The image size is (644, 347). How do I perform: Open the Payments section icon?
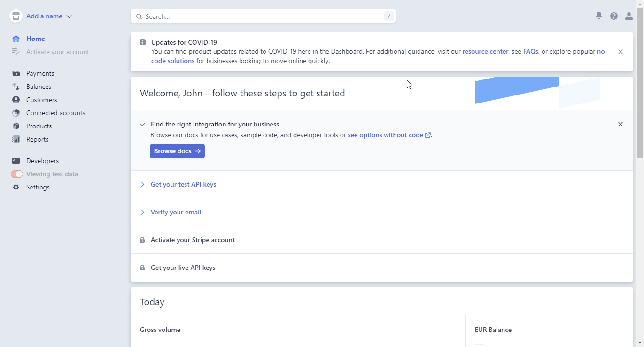coord(16,73)
